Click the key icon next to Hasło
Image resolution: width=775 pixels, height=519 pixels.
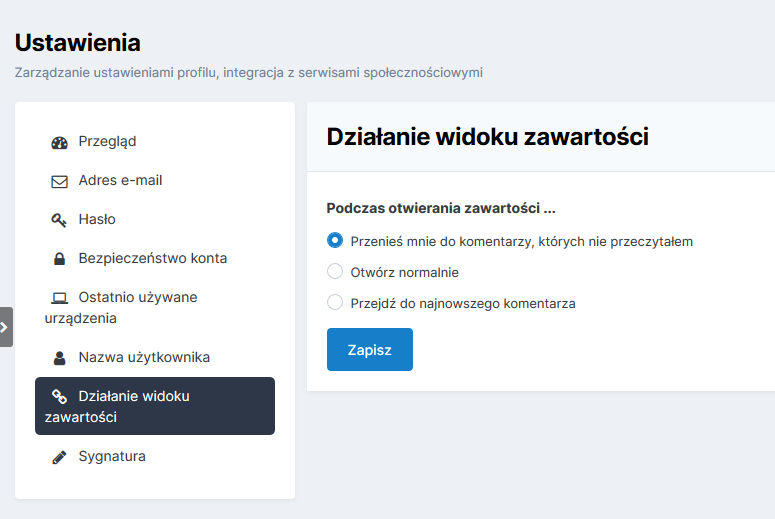[59, 220]
